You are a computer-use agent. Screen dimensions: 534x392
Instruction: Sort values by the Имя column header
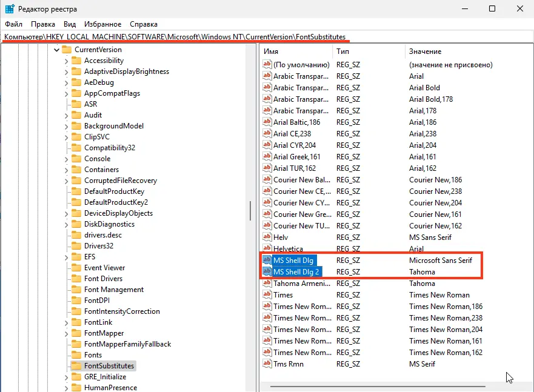[296, 51]
